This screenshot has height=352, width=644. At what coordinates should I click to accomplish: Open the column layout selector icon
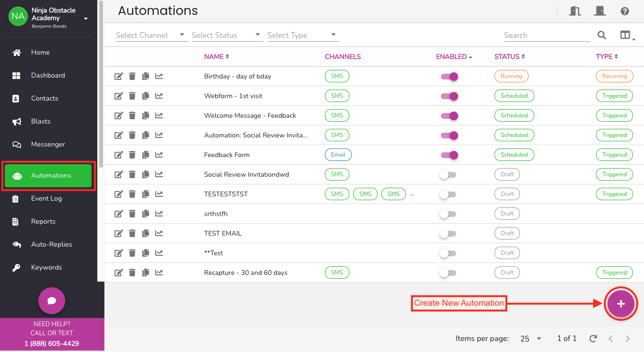pyautogui.click(x=626, y=35)
